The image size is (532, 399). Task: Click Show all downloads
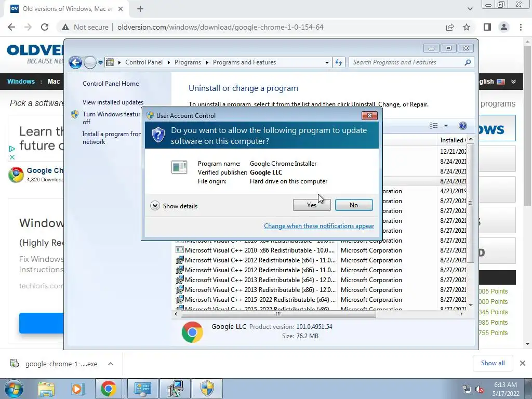click(493, 363)
